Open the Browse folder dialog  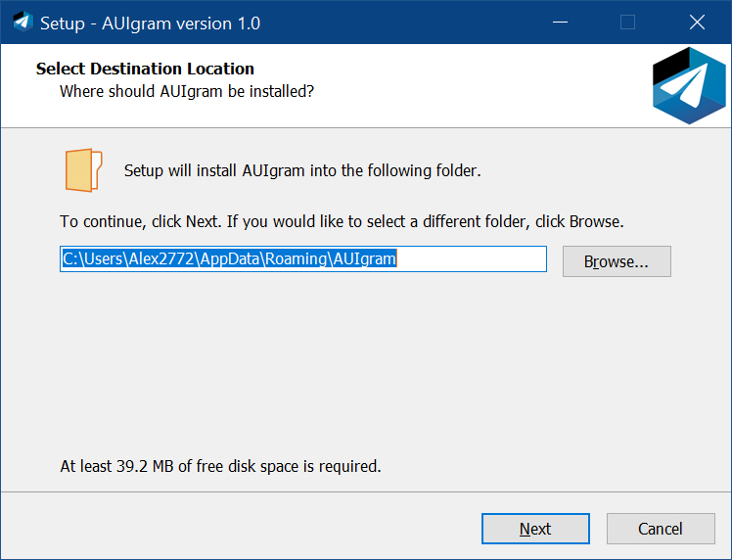click(x=617, y=261)
